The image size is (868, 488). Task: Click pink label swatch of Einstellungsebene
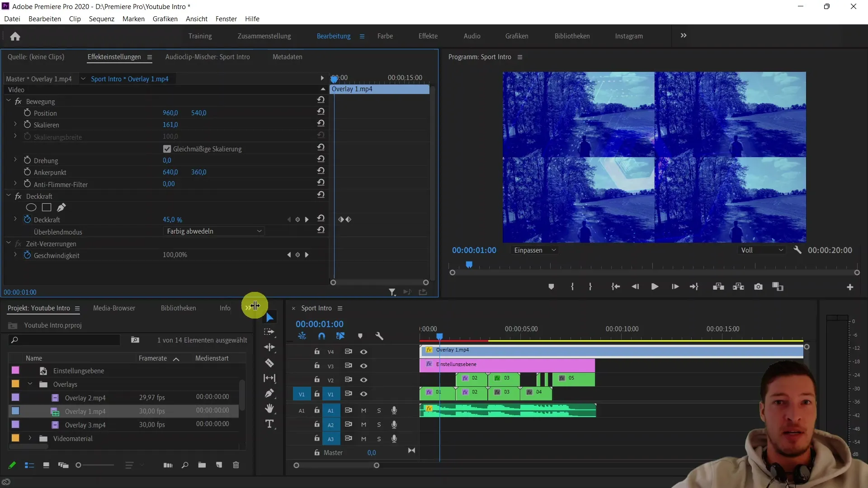[15, 370]
